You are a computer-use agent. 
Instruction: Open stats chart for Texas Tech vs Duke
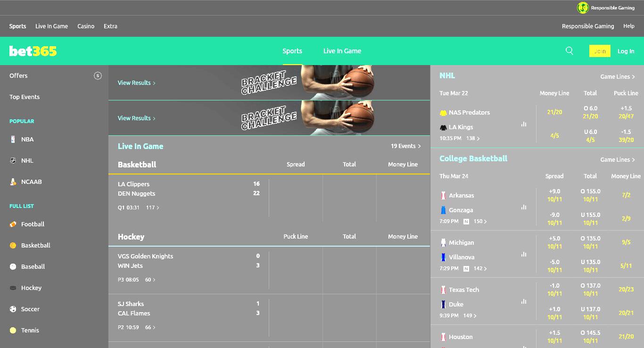pyautogui.click(x=524, y=301)
